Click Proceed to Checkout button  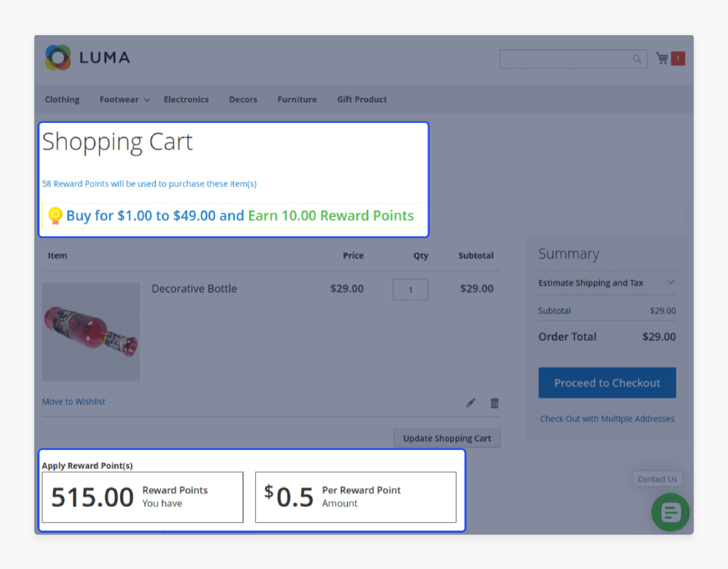(607, 381)
